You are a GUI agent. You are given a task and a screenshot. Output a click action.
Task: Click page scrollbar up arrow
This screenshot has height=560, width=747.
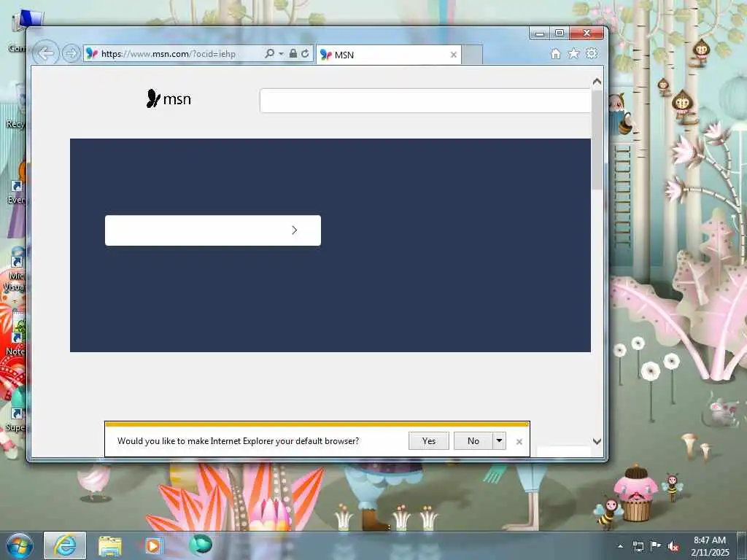click(597, 82)
